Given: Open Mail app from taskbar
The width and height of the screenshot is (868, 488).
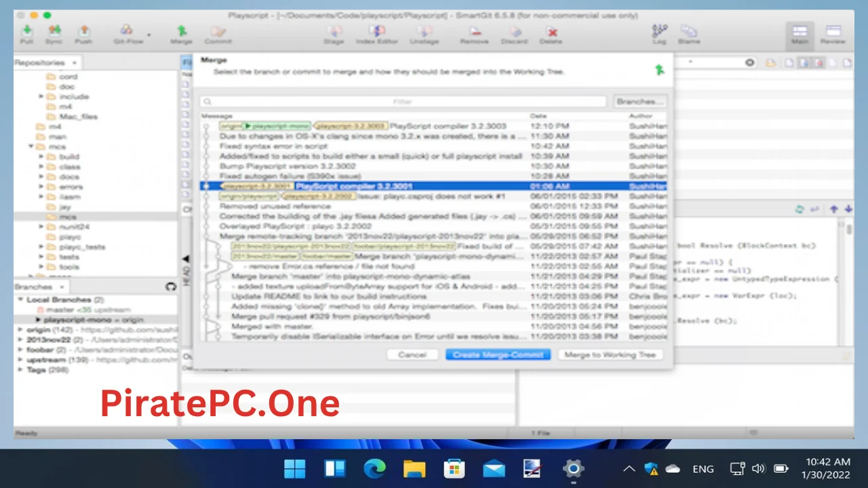Looking at the screenshot, I should pyautogui.click(x=494, y=468).
